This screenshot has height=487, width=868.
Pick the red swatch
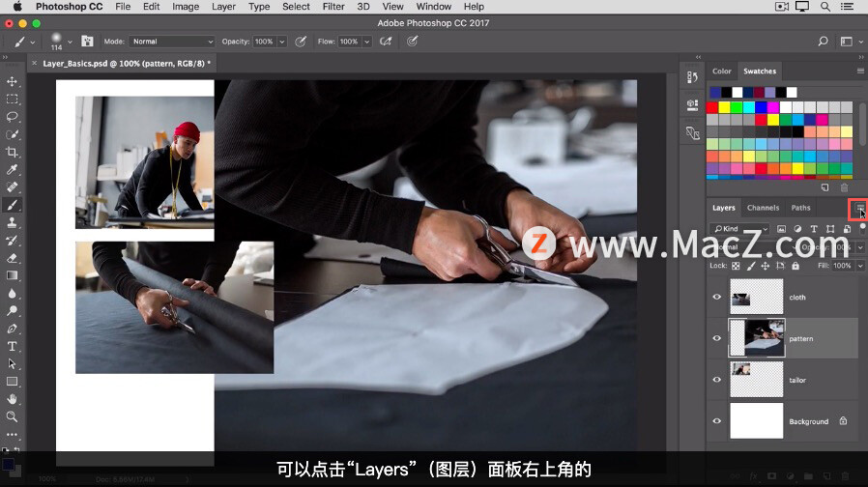712,107
